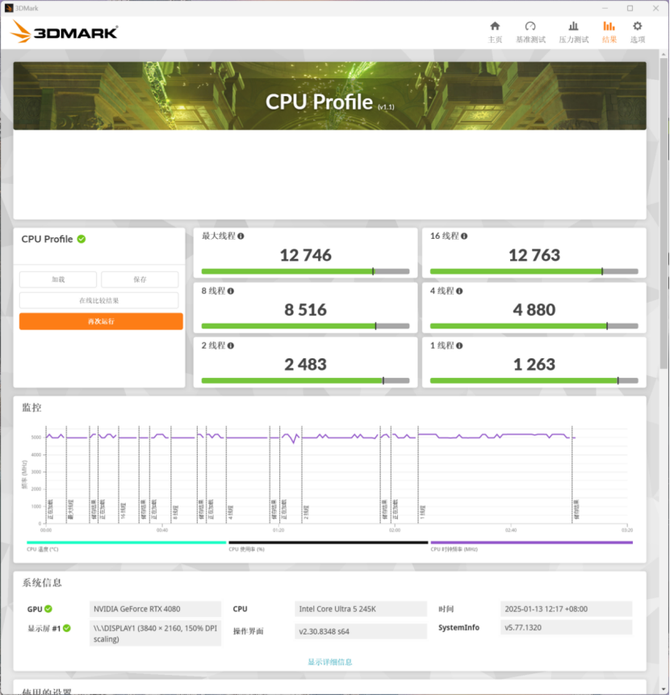Click display value \\.\DISPLAY1 3840 × 2160

pyautogui.click(x=155, y=633)
